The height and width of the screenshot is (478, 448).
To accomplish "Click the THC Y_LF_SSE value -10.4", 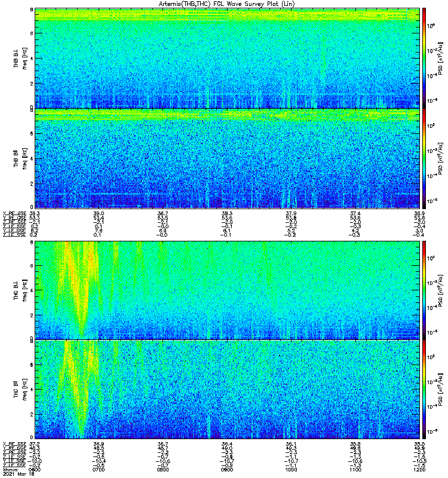I will [x=99, y=461].
